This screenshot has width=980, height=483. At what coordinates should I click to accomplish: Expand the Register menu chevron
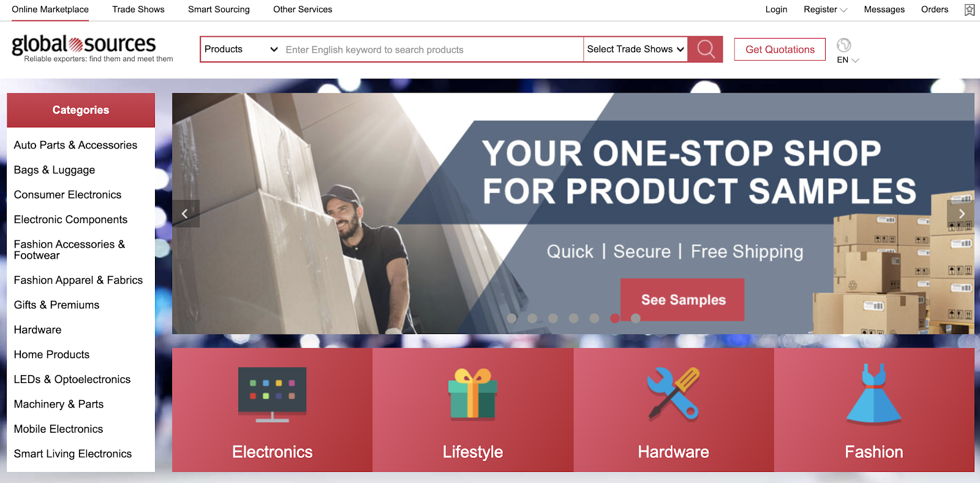(843, 10)
